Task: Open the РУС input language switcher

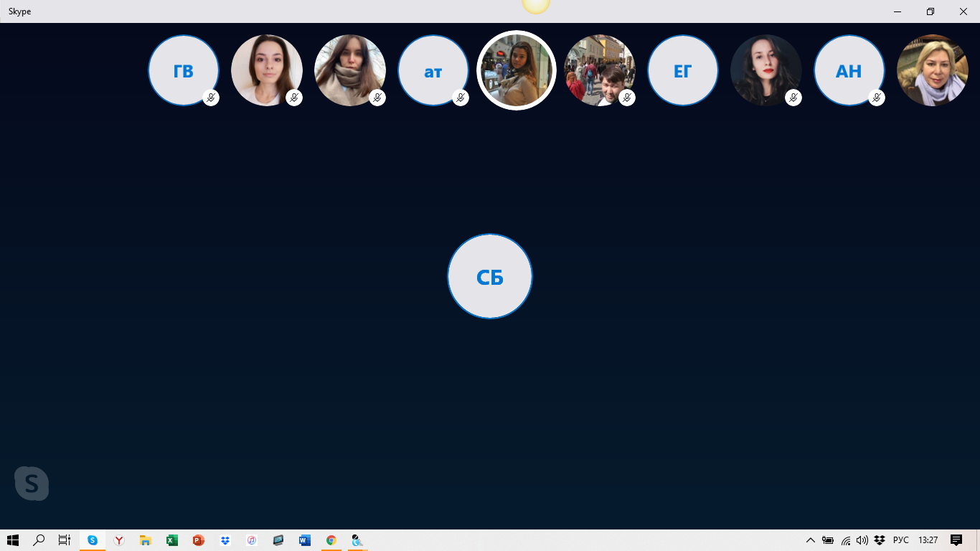Action: [x=901, y=540]
